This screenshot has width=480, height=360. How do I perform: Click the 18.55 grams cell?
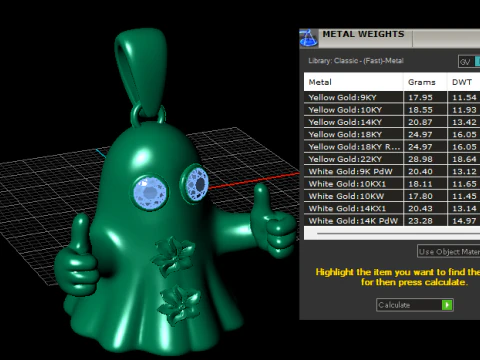click(425, 110)
